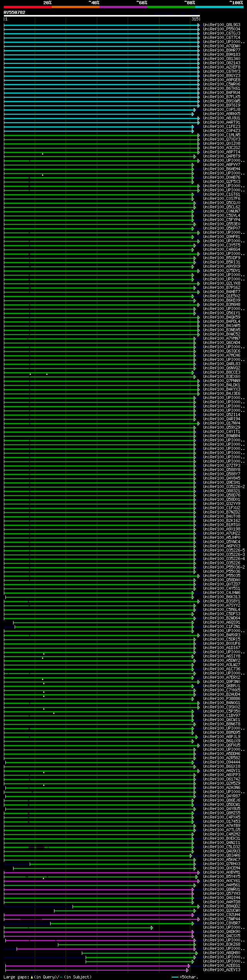This screenshot has width=247, height=980.
Task: Select hit UniRef100_A7QDW0
Action: point(222,46)
